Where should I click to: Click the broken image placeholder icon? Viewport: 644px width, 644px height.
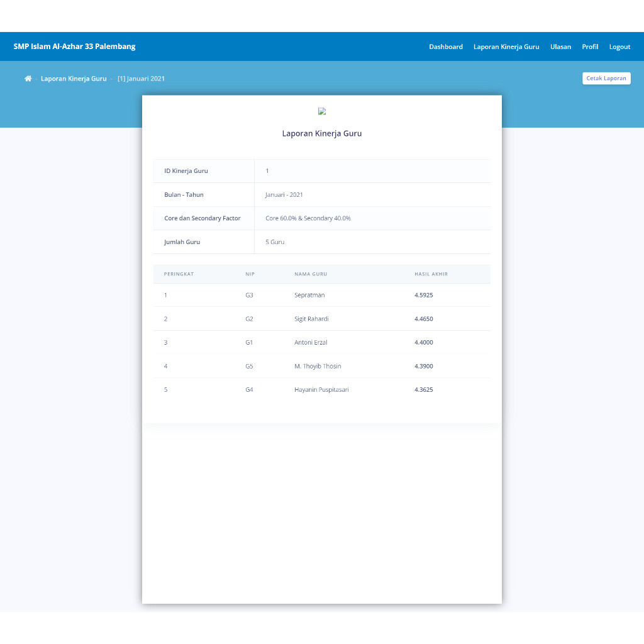point(321,111)
